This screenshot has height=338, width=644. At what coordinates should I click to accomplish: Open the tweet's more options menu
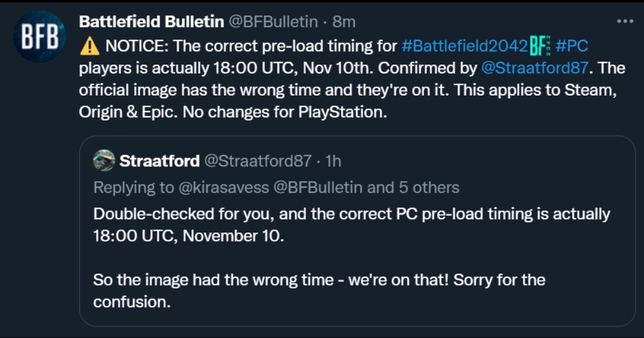[x=624, y=21]
